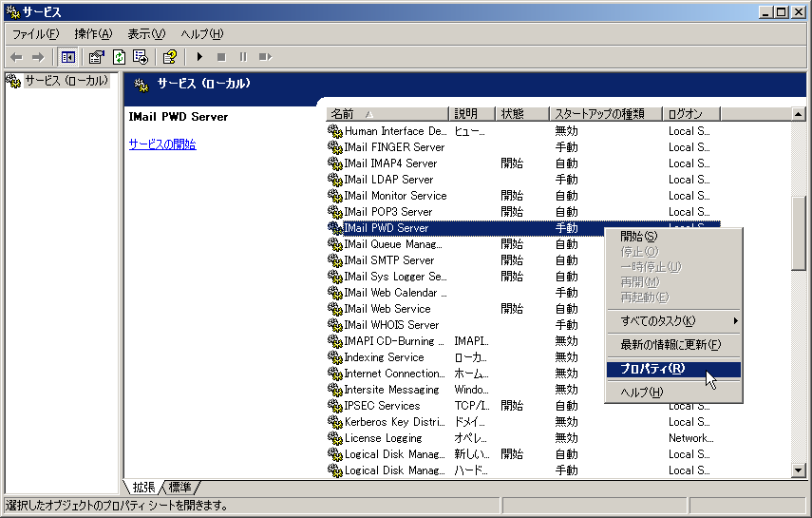
Task: Expand すべてのタスク(K) submenu
Action: point(673,321)
